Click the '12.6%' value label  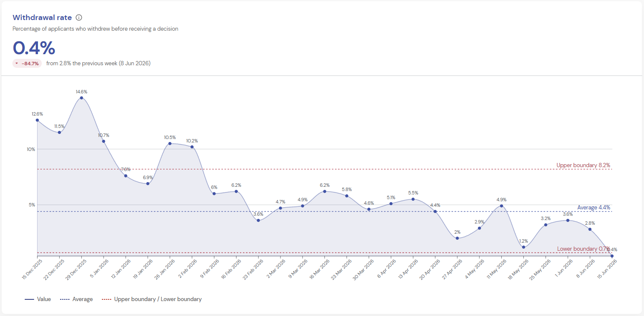point(37,114)
